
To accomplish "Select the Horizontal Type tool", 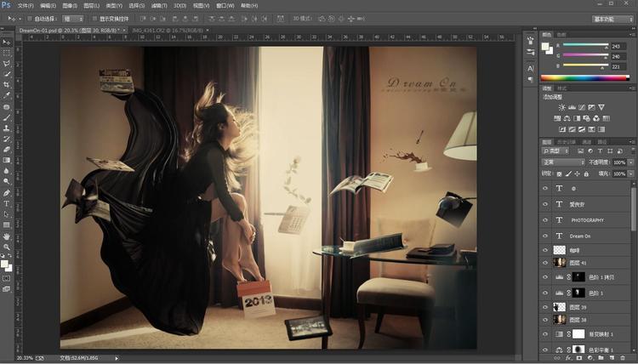I will click(x=7, y=204).
